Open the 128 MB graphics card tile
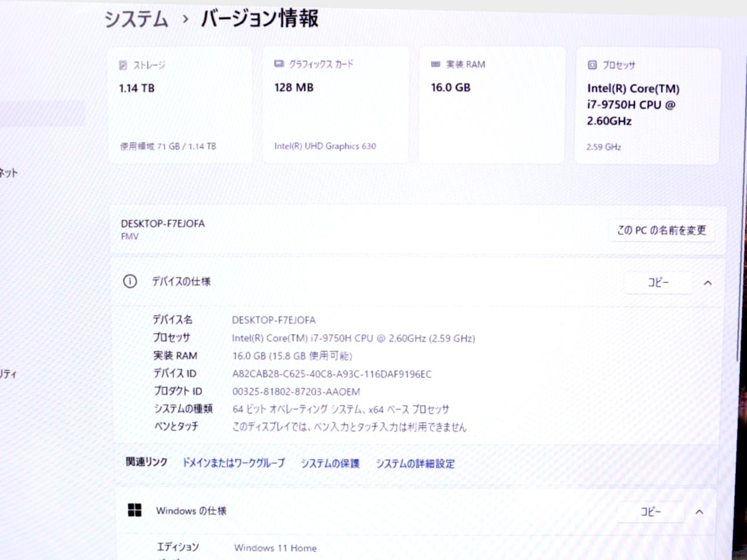 (335, 106)
